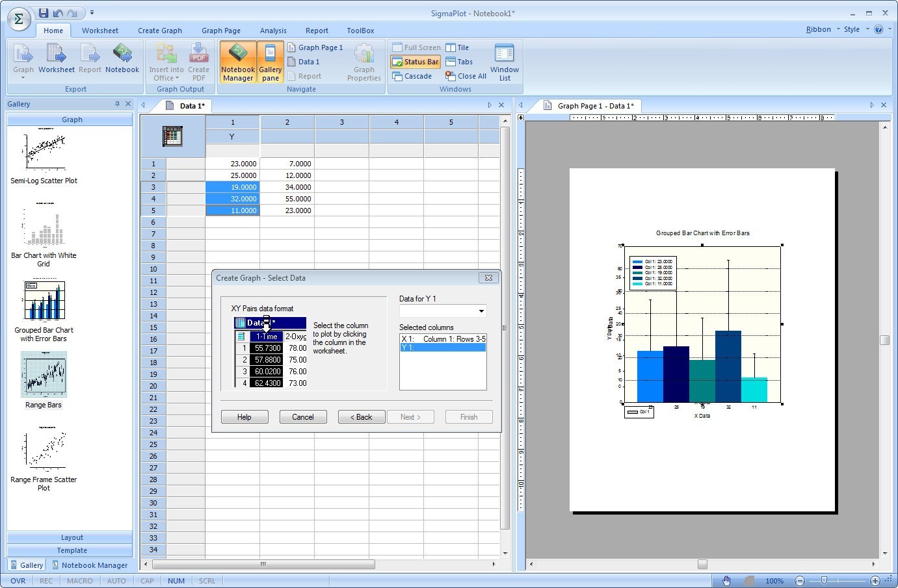
Task: Cancel the Create Graph dialog
Action: (303, 417)
